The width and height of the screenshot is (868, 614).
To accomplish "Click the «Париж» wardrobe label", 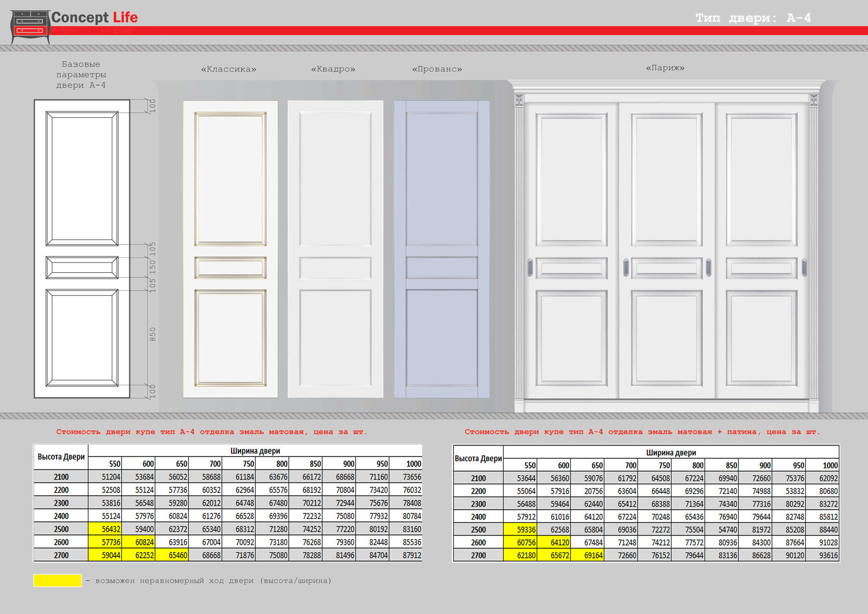I will pyautogui.click(x=665, y=68).
